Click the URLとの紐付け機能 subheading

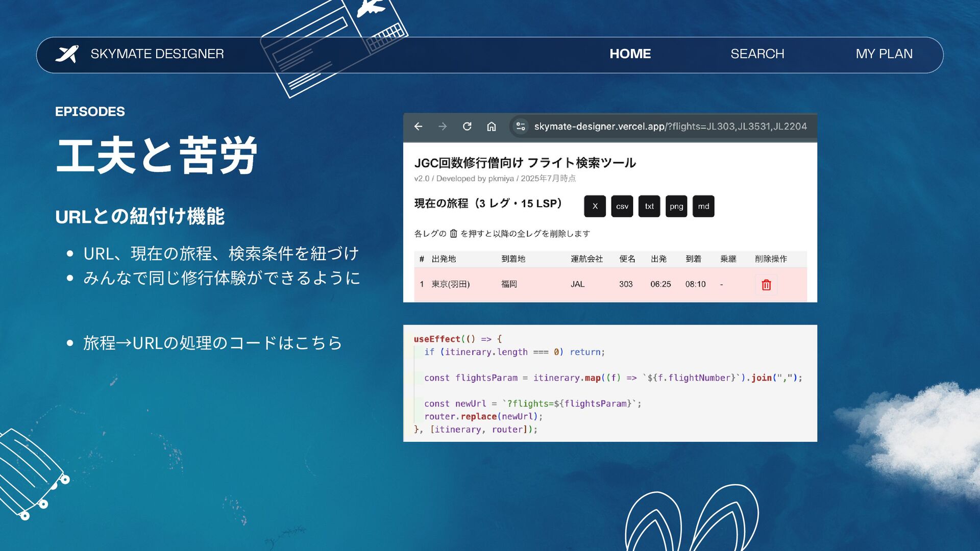[x=140, y=216]
